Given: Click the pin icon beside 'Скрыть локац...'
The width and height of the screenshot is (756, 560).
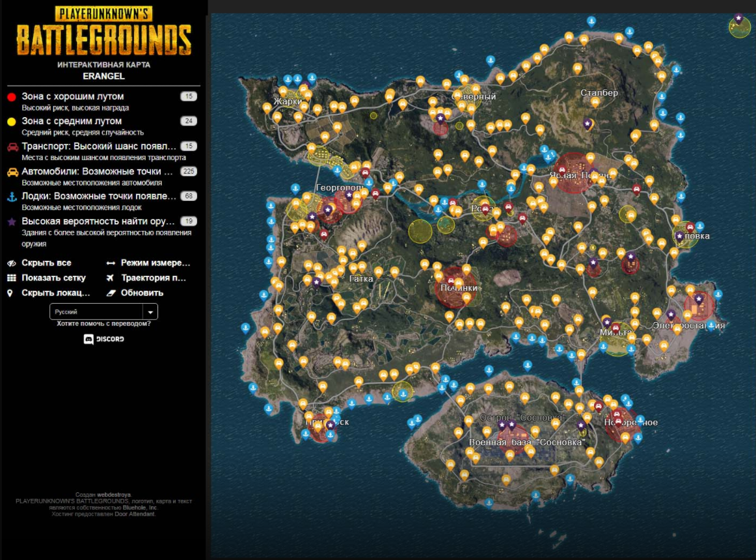Looking at the screenshot, I should [x=10, y=293].
